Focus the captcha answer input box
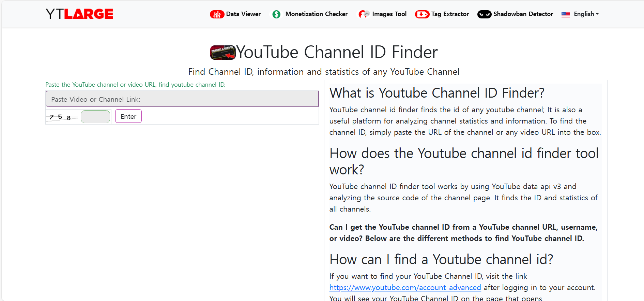 (x=95, y=117)
